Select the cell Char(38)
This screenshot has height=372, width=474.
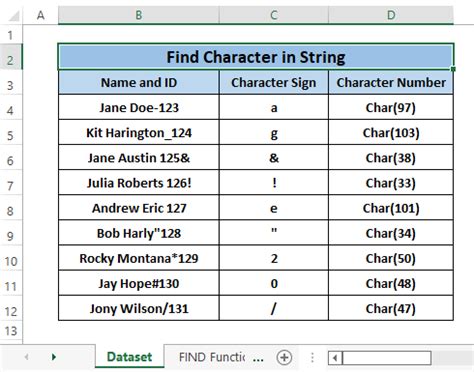coord(391,158)
